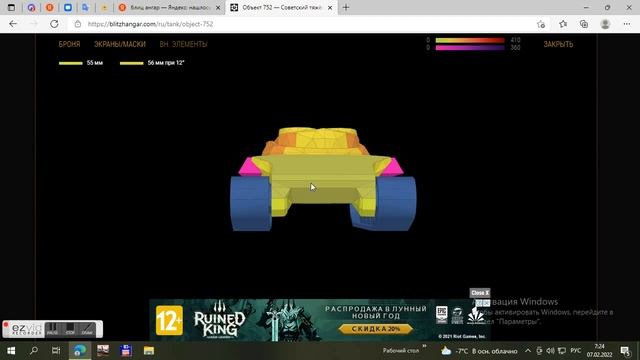Image resolution: width=640 pixels, height=360 pixels.
Task: Click the ezvid Recorder STOP button
Action: 70,329
